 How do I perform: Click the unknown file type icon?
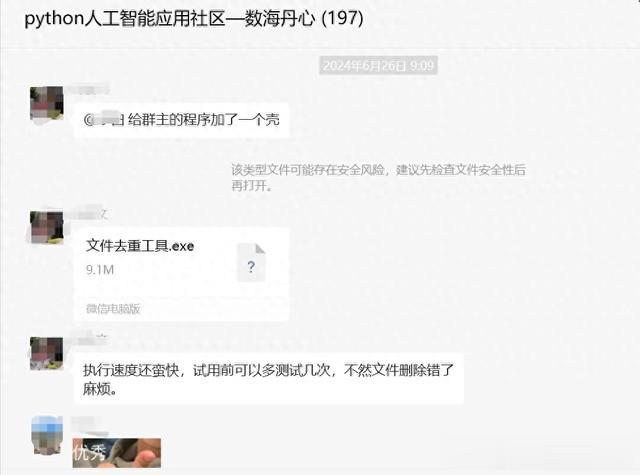pos(251,262)
